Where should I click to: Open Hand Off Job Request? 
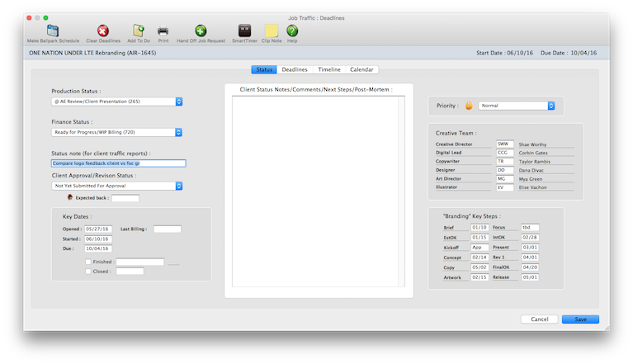point(201,31)
